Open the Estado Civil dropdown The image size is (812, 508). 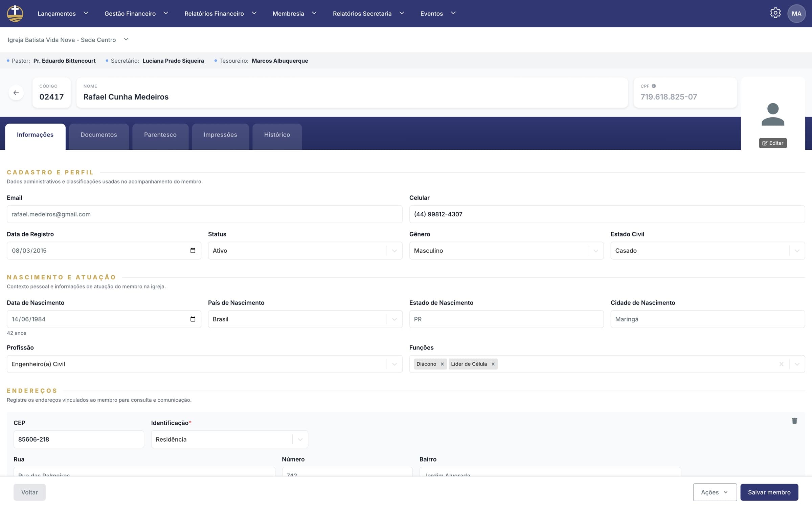point(707,251)
